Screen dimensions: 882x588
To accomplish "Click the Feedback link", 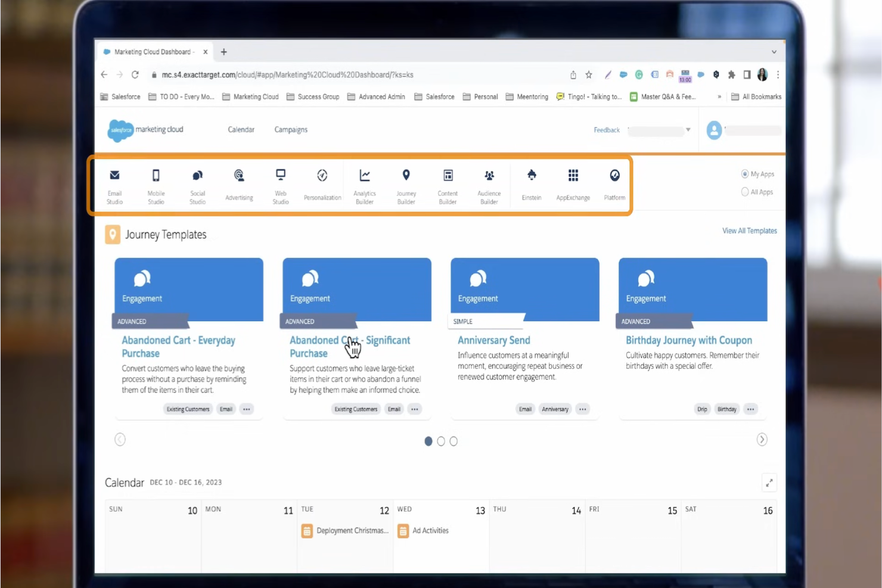I will coord(607,130).
